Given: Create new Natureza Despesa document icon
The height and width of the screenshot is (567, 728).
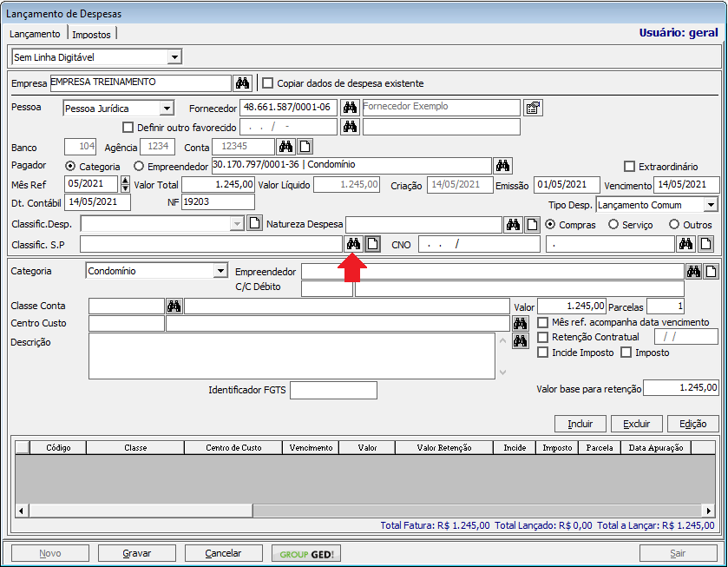Looking at the screenshot, I should pyautogui.click(x=533, y=225).
